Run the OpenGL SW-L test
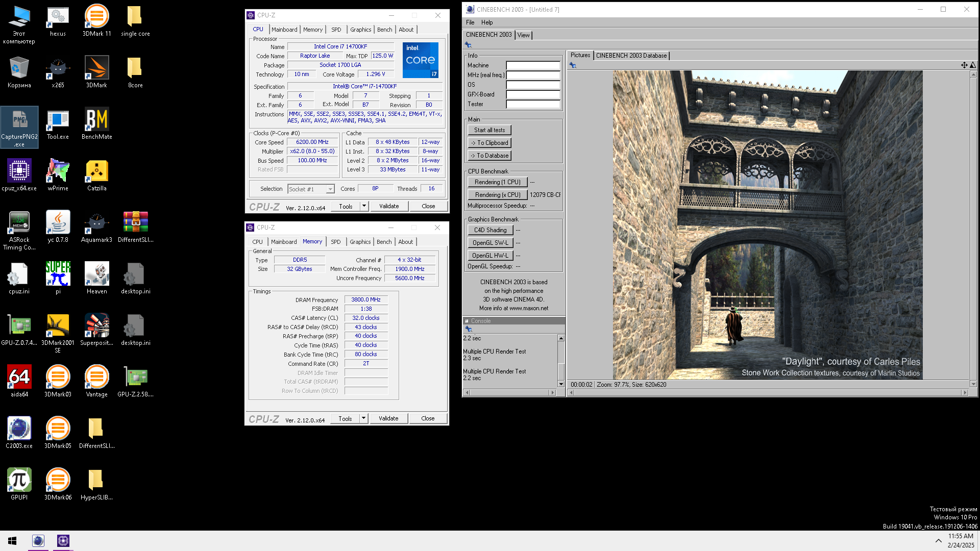The height and width of the screenshot is (551, 980). click(491, 243)
